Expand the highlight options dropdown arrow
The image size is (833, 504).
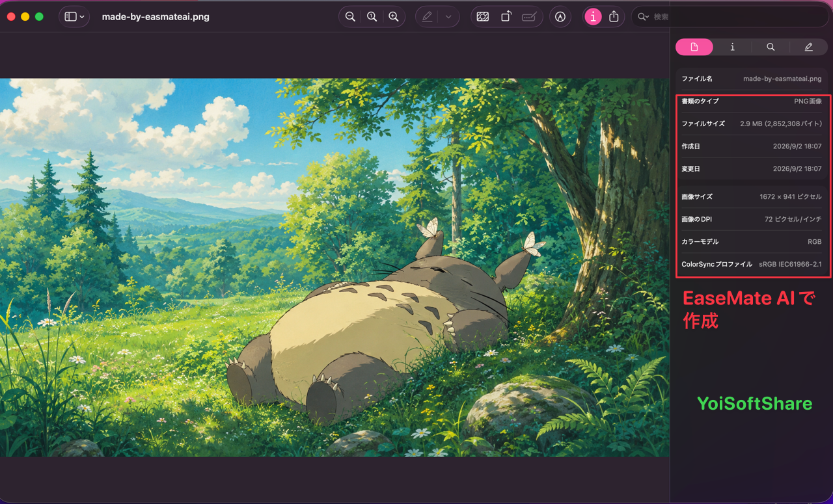click(x=448, y=17)
